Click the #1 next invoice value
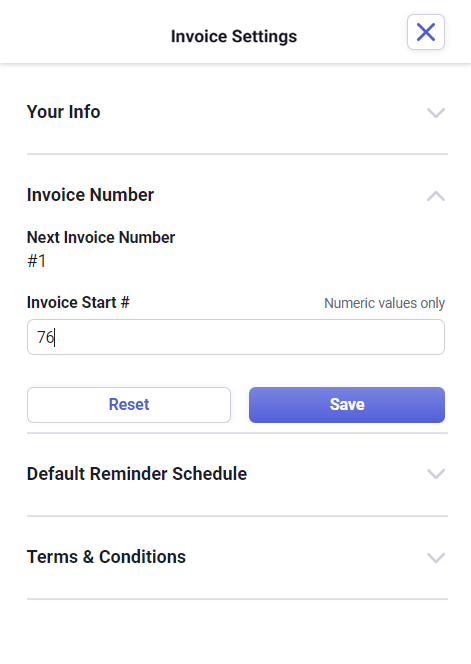Viewport: 471px width, 664px height. (x=36, y=261)
